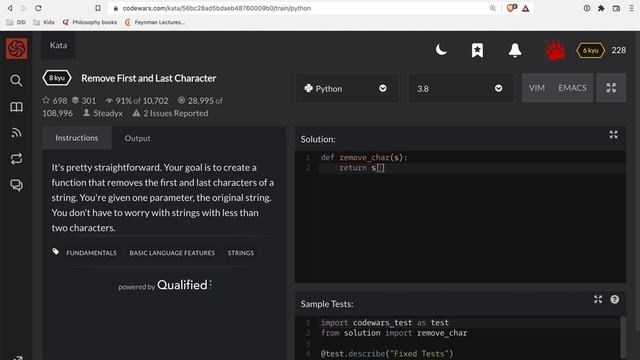Click the collections count 301
Image resolution: width=640 pixels, height=360 pixels.
(84, 100)
